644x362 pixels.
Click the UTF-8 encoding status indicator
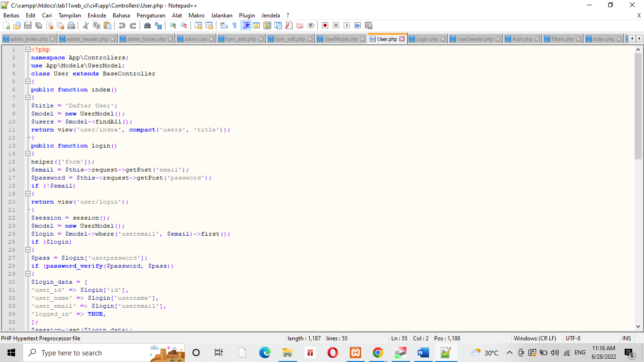[572, 338]
